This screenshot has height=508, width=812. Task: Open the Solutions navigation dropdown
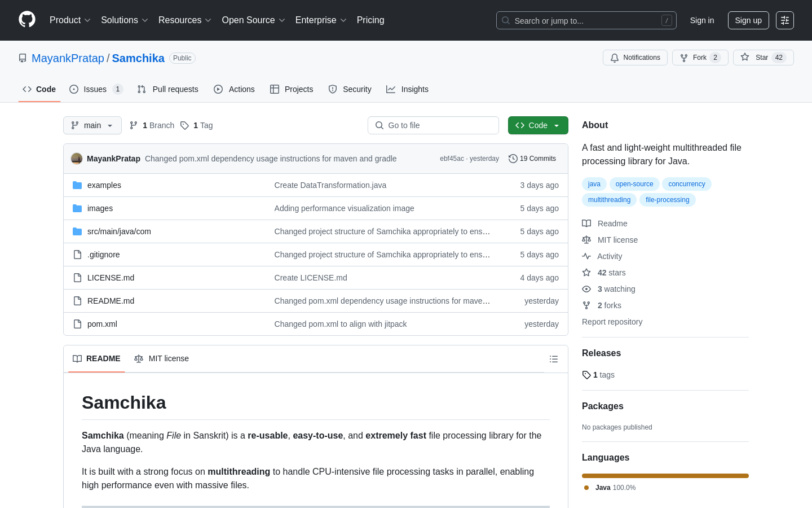pyautogui.click(x=125, y=20)
